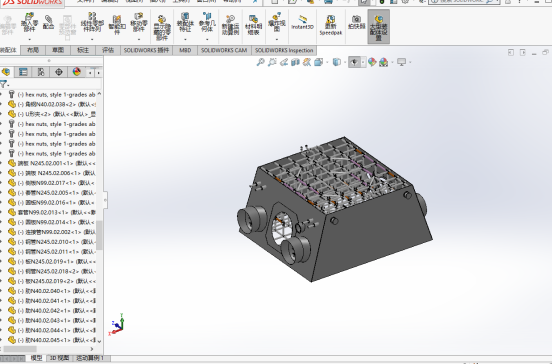Screen dimensions: 552x364
Task: Open the Hide/Show Items dropdown arrow
Action: pos(363,62)
